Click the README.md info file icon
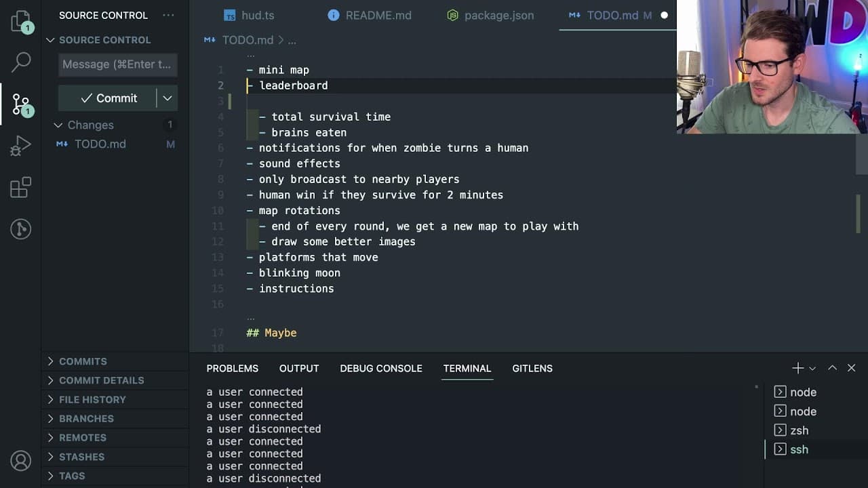Viewport: 868px width, 488px height. pos(334,15)
